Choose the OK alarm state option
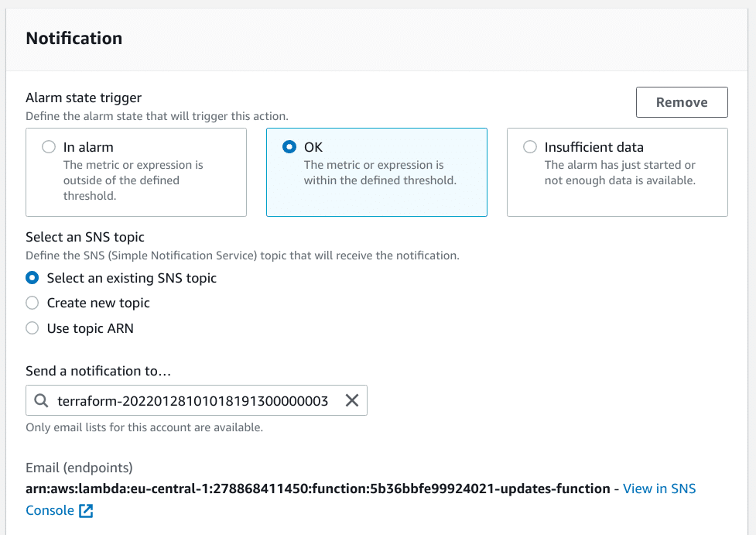The height and width of the screenshot is (535, 756). click(289, 146)
